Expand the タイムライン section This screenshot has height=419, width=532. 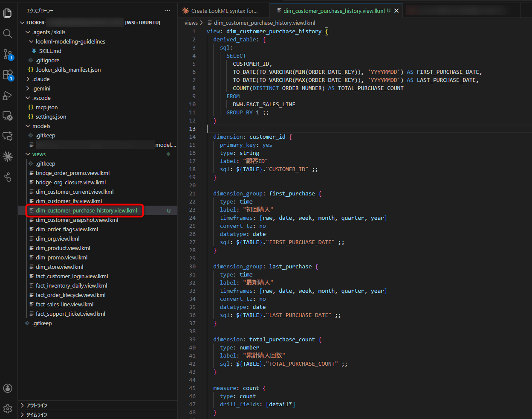98,415
